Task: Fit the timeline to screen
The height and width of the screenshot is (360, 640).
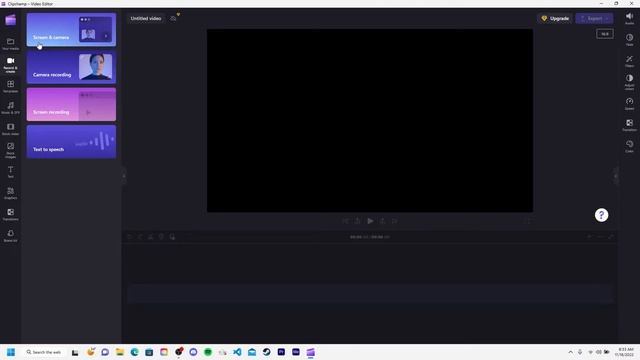Action: (611, 237)
